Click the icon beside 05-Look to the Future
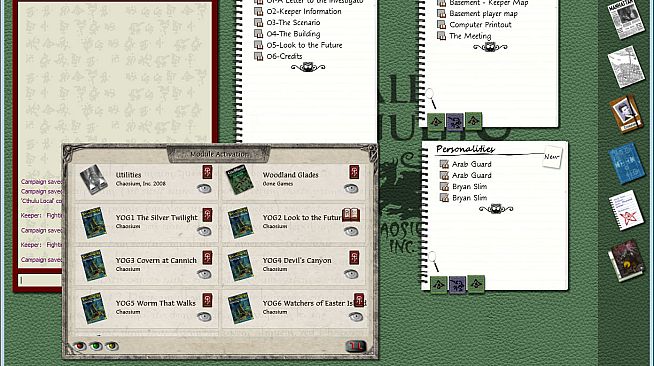Viewport: 654px width, 366px height. pos(259,45)
